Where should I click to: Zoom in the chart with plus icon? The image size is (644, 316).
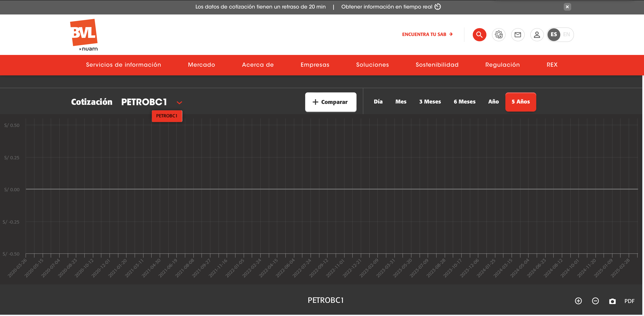click(x=578, y=301)
